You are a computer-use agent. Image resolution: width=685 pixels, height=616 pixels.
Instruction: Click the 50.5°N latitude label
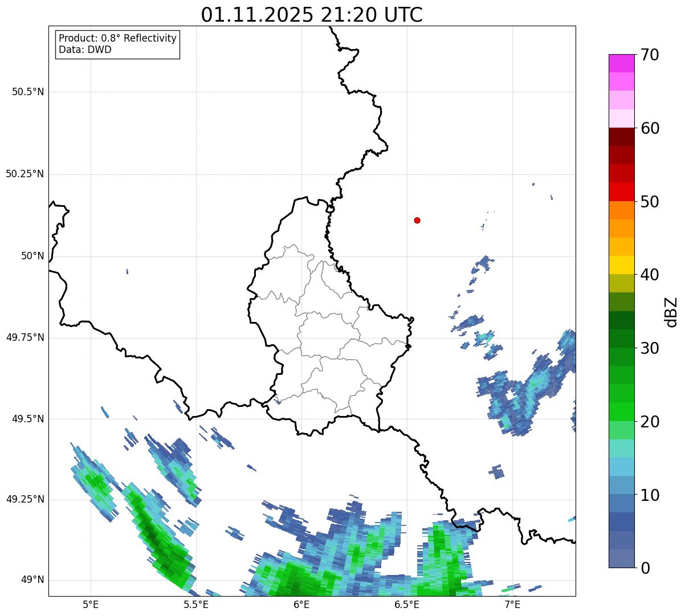(x=28, y=92)
